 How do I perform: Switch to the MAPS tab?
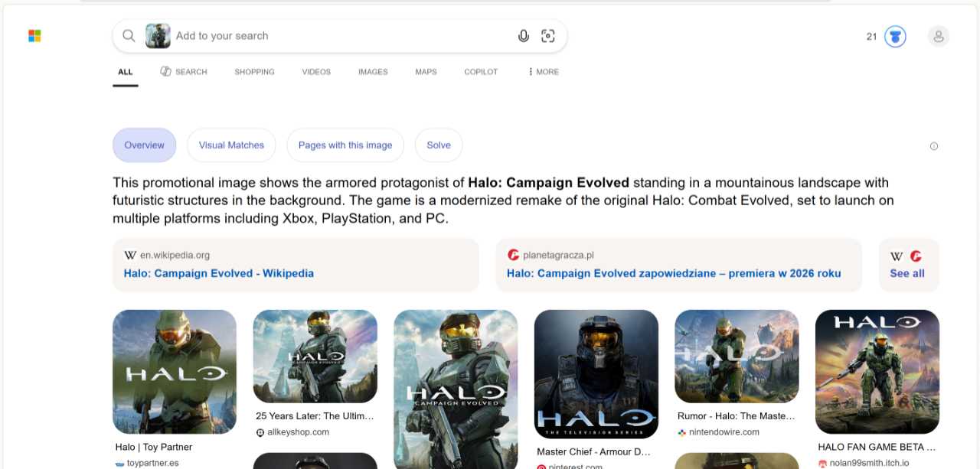pyautogui.click(x=426, y=72)
